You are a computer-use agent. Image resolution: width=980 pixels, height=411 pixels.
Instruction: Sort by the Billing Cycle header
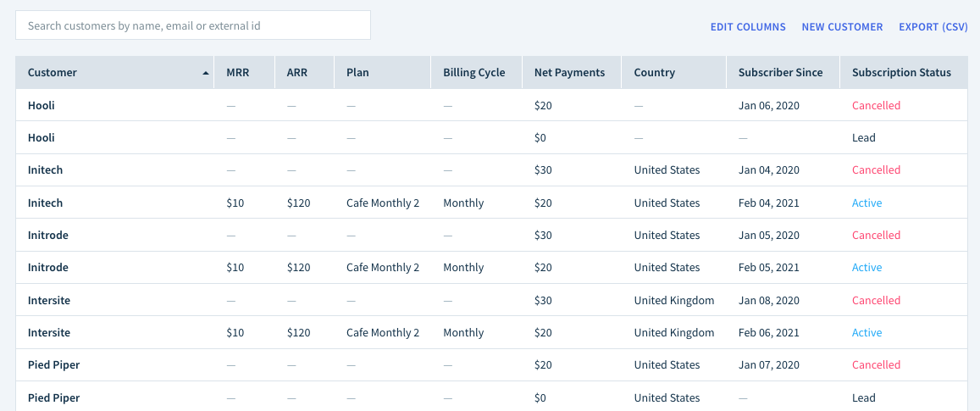coord(473,73)
